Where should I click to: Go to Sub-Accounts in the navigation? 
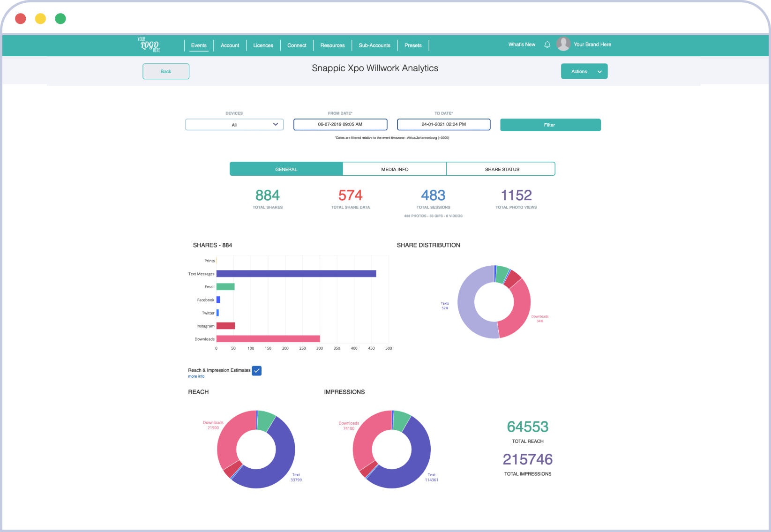point(374,45)
